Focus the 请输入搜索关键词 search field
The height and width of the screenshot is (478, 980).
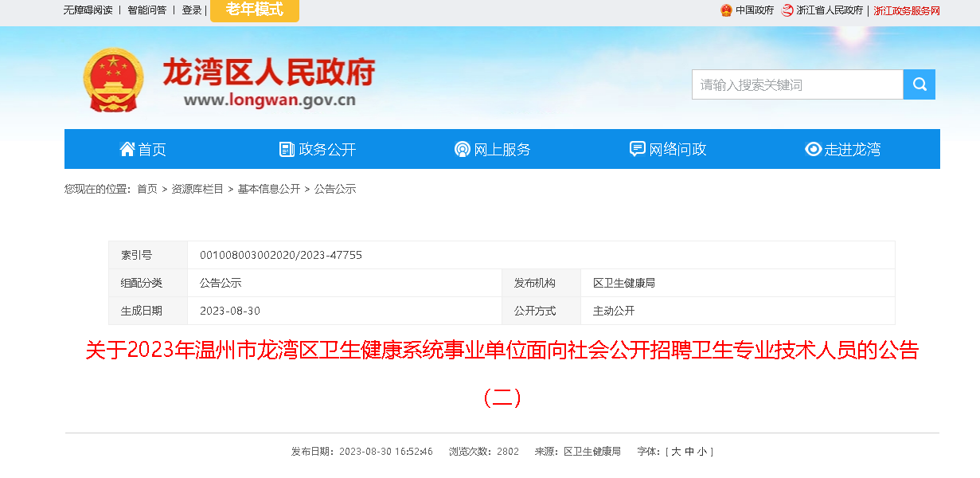[798, 84]
